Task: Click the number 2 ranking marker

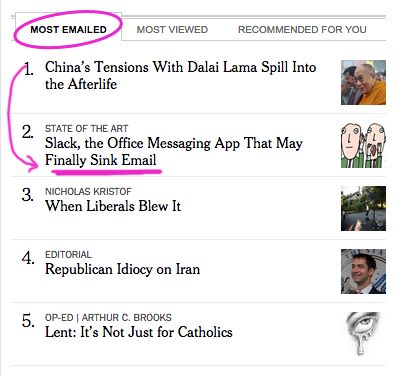Action: coord(28,132)
